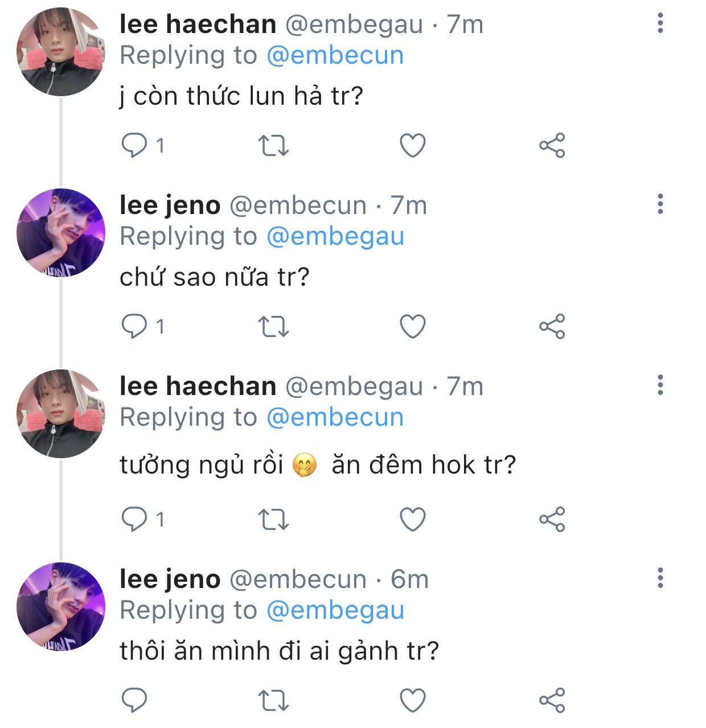
Task: Retweet the "chứ sao nữa tr?" tweet
Action: coord(274,327)
